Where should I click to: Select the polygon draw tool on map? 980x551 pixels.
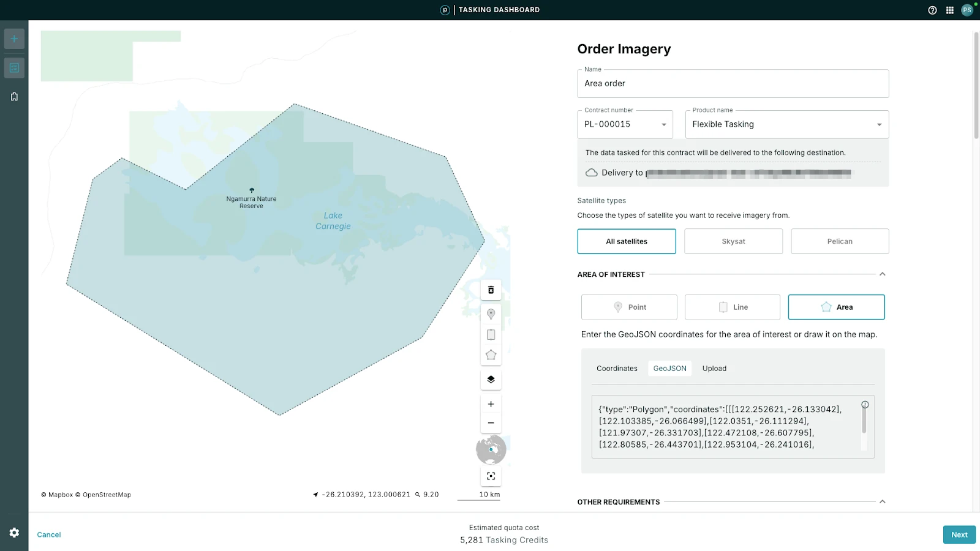pyautogui.click(x=491, y=355)
